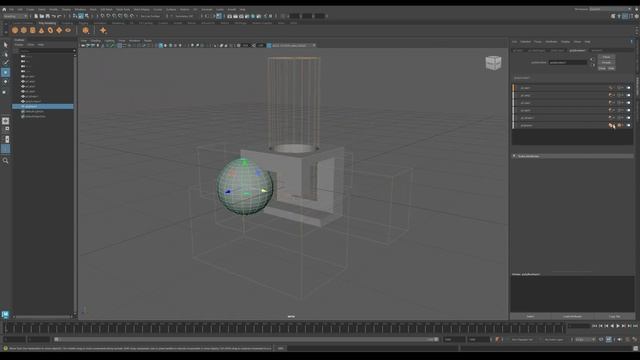
Task: Open the Symmetry setting dropdown
Action: 184,16
